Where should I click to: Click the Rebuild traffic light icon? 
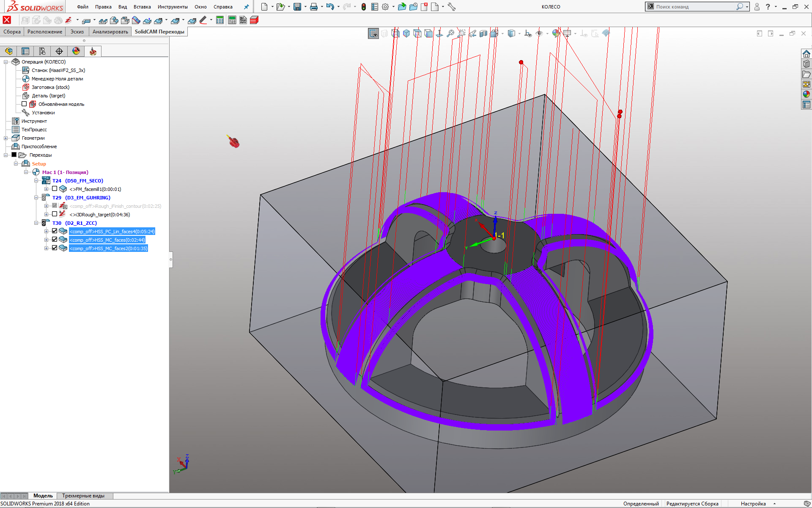pos(363,7)
